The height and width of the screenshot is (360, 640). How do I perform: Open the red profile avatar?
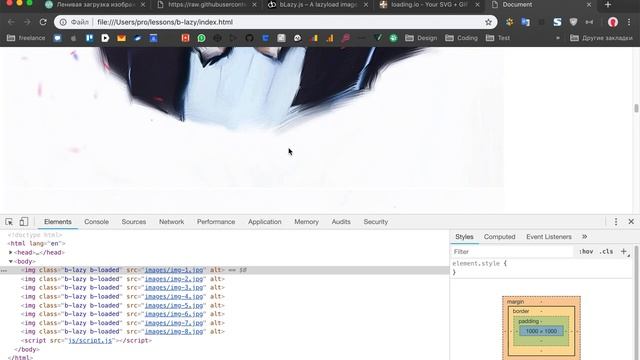[613, 22]
